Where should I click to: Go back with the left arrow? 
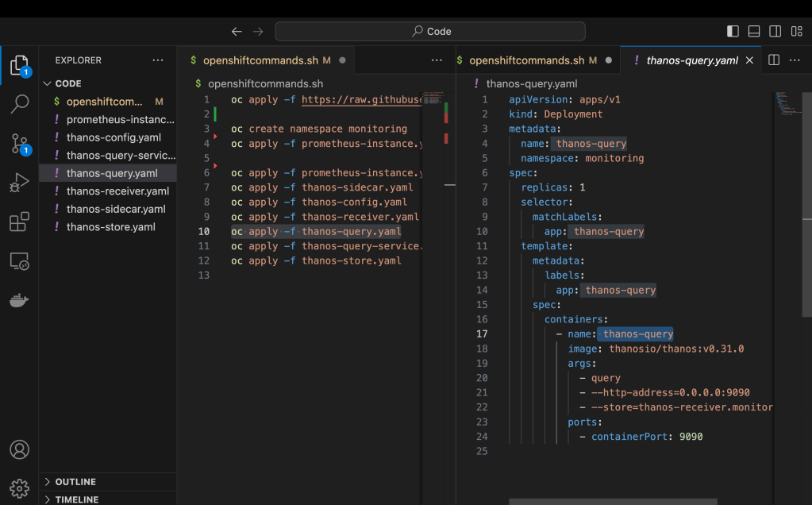pyautogui.click(x=237, y=32)
